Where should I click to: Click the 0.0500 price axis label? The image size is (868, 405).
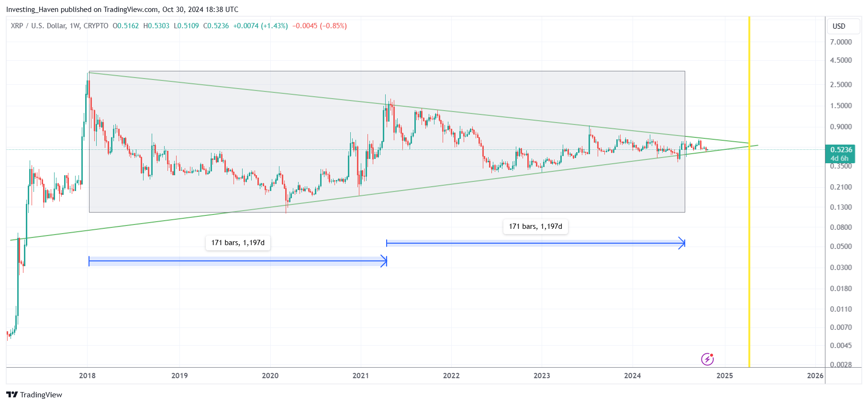(x=841, y=247)
